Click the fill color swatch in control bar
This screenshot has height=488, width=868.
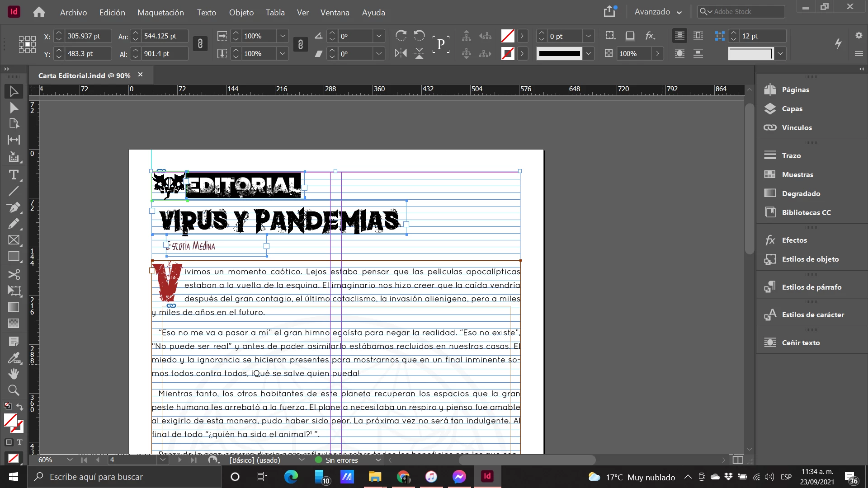508,36
